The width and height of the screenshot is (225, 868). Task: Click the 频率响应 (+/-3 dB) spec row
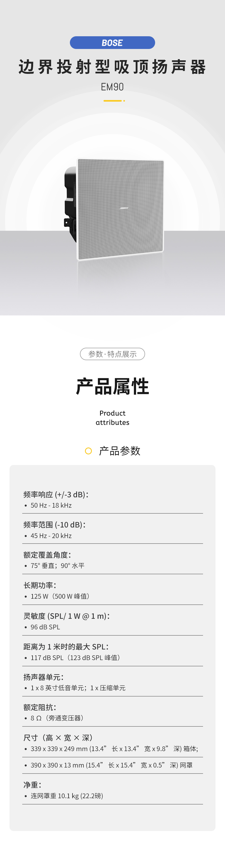pyautogui.click(x=112, y=499)
